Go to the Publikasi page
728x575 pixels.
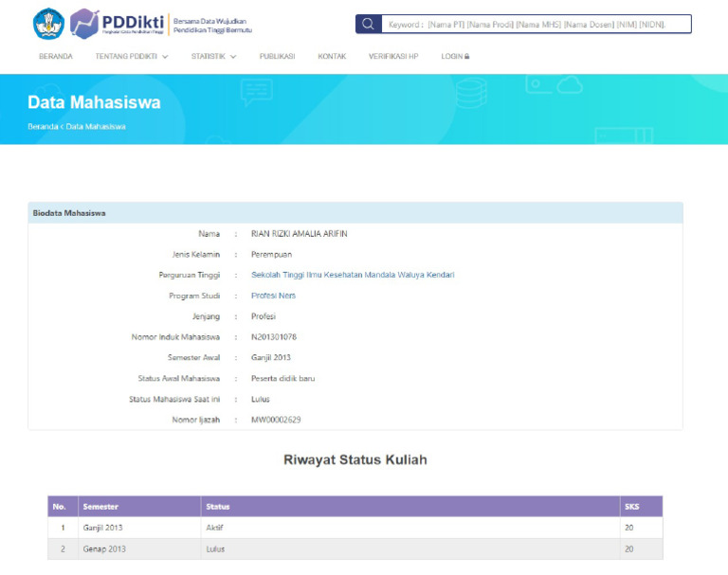tap(277, 57)
